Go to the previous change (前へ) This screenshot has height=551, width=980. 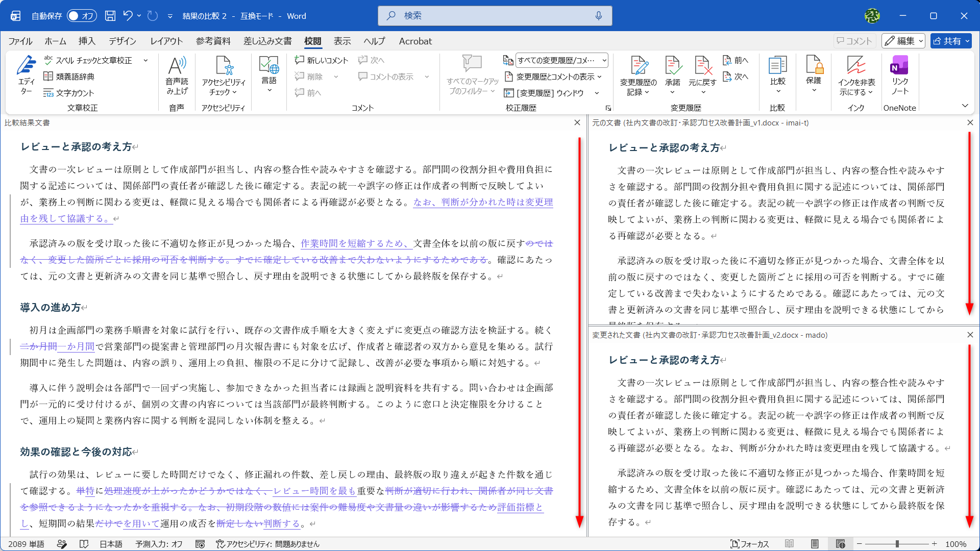(736, 60)
